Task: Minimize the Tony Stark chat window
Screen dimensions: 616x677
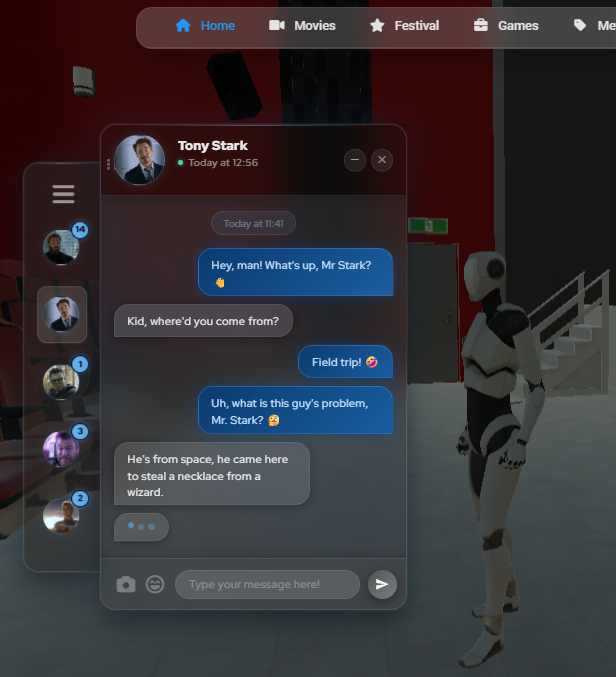Action: coord(355,160)
